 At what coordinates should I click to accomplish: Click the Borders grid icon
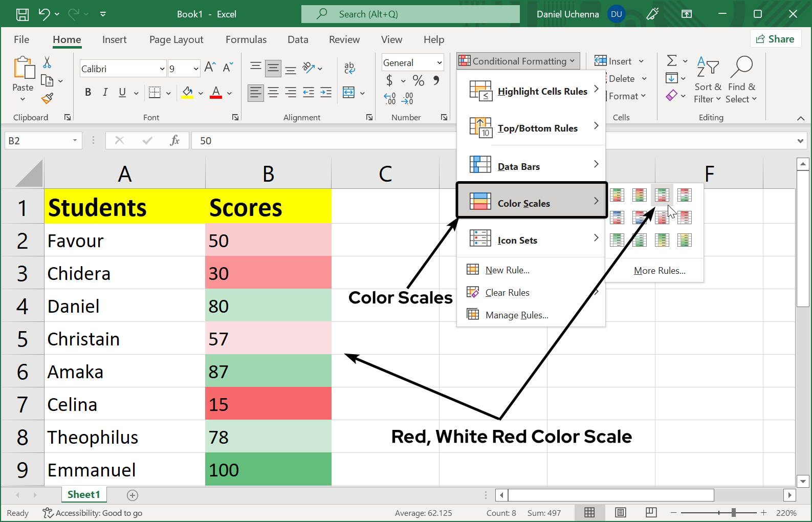coord(155,93)
